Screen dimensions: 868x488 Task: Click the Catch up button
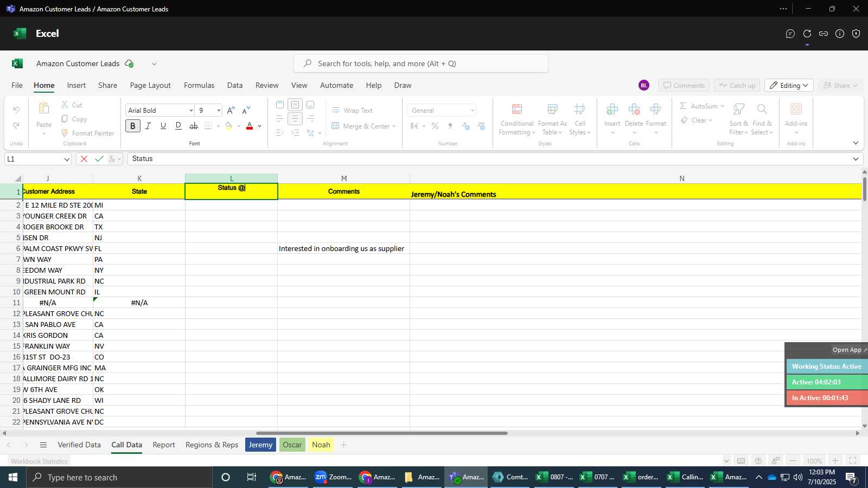tap(737, 86)
